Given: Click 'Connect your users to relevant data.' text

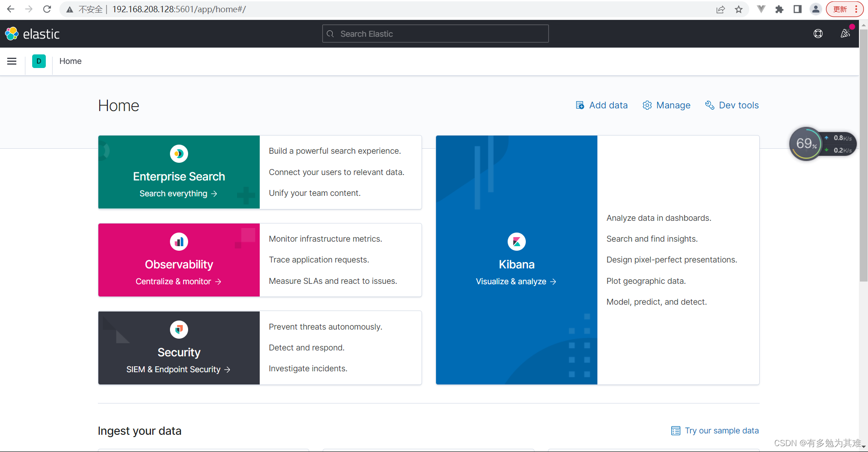Looking at the screenshot, I should click(336, 172).
